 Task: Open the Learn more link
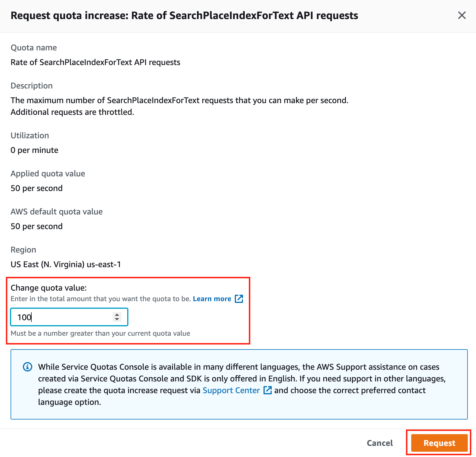(212, 299)
